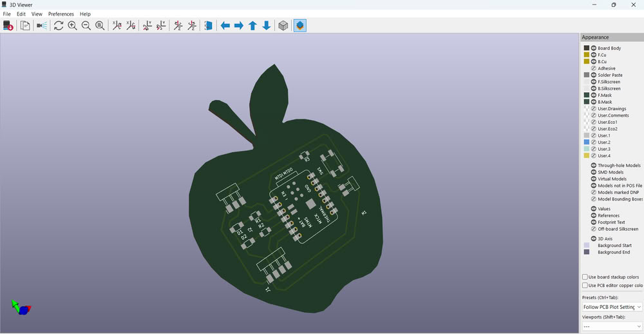Zoom in using the magnifier plus icon

[72, 26]
